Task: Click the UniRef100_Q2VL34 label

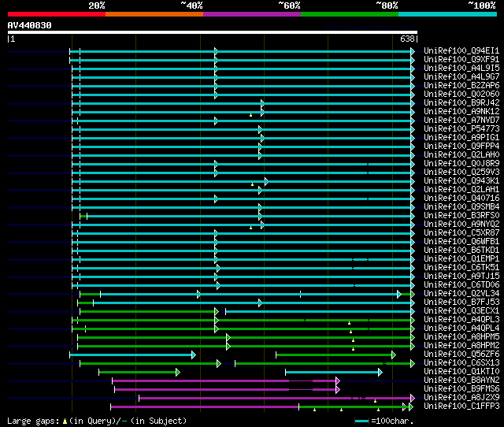Action: coord(461,294)
